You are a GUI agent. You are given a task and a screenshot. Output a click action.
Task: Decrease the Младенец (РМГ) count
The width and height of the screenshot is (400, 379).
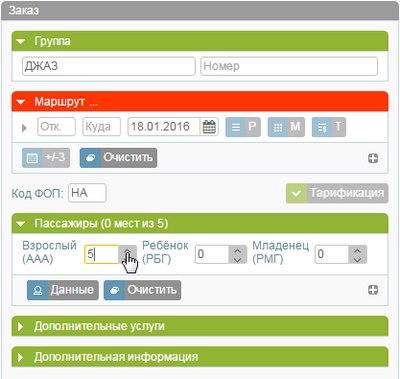click(x=358, y=259)
